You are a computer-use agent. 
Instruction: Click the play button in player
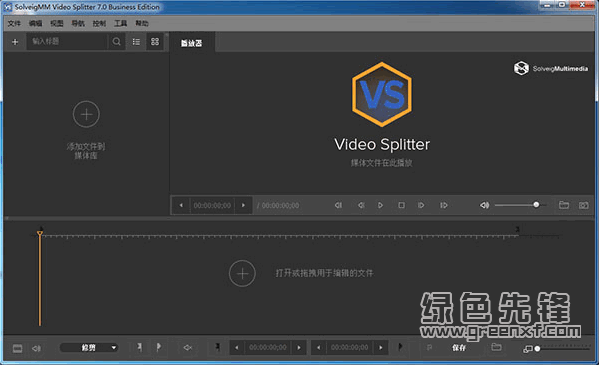(x=380, y=205)
